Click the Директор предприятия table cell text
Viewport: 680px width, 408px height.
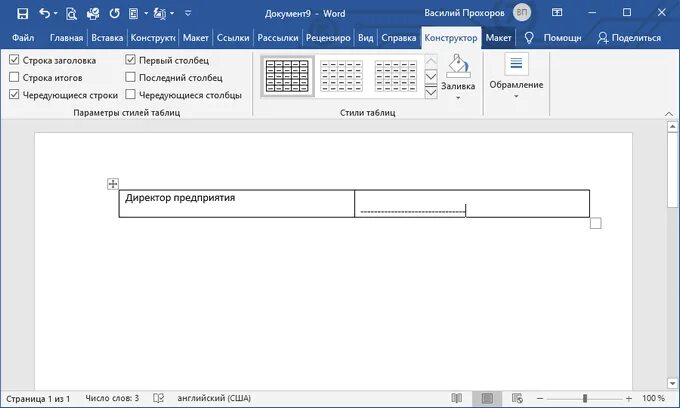180,198
